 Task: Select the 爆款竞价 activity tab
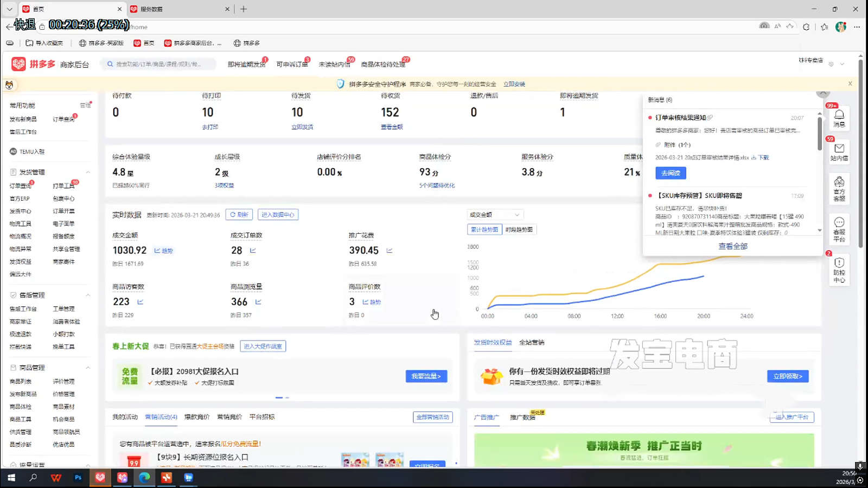point(196,417)
